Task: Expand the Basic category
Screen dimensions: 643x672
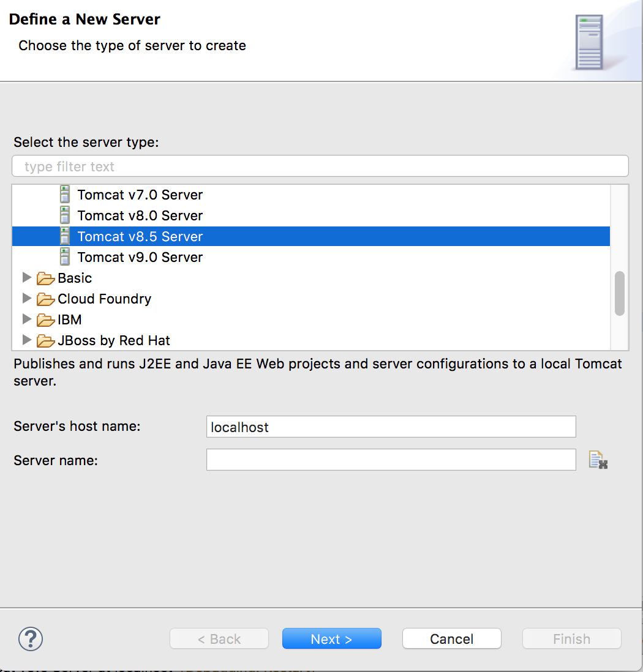Action: 26,277
